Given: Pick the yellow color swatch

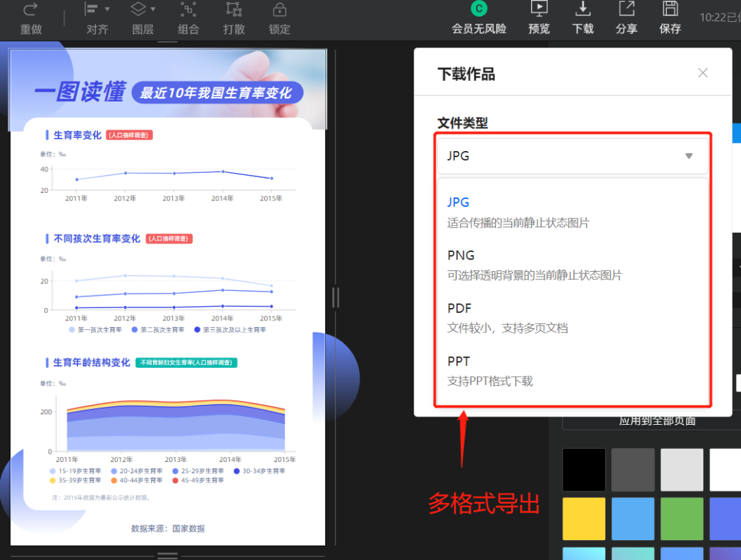Looking at the screenshot, I should pos(584,518).
